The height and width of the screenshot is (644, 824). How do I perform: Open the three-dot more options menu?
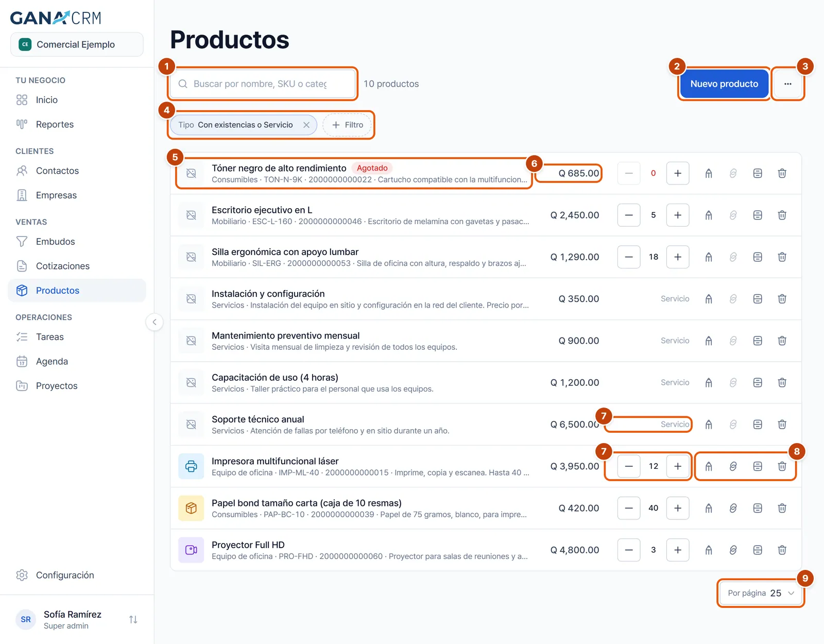pos(787,84)
